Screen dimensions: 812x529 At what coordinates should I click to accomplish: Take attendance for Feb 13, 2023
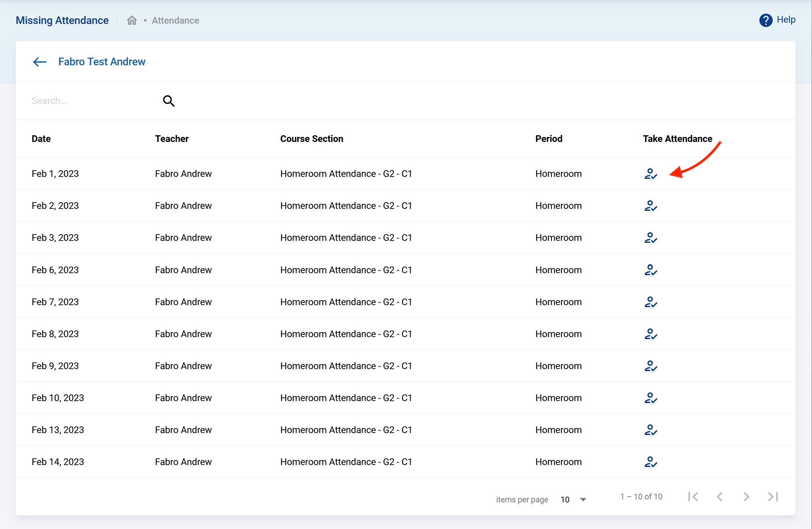click(x=650, y=430)
